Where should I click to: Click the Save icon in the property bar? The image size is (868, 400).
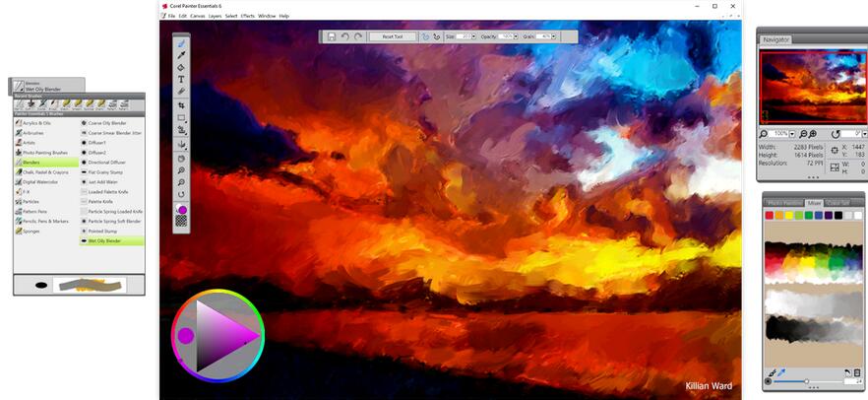[331, 36]
